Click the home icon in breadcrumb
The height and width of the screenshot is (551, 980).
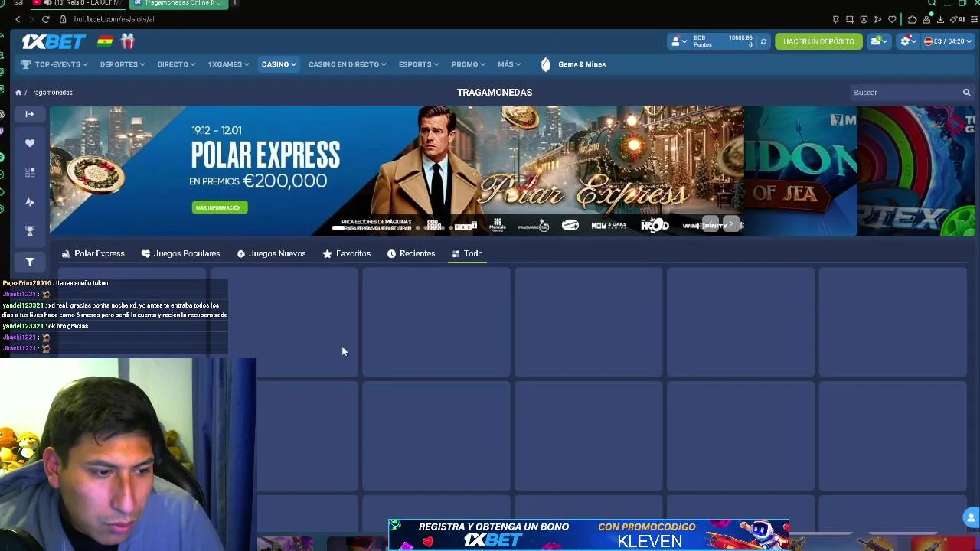point(18,93)
